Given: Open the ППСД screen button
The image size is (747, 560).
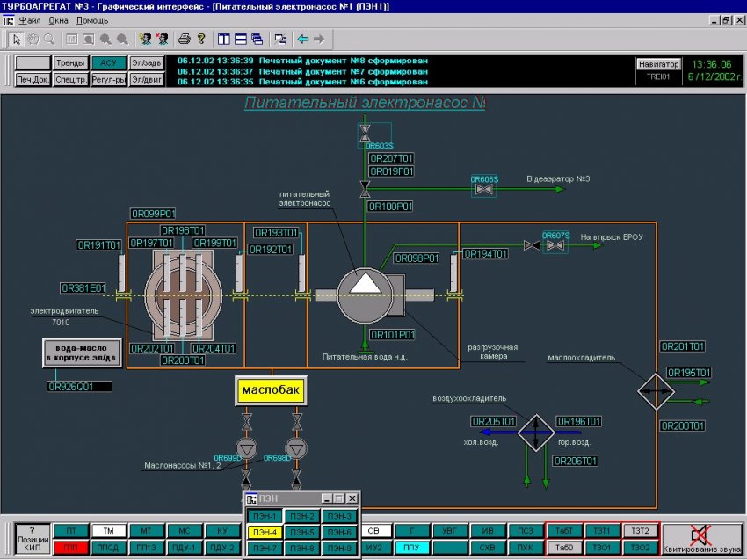Looking at the screenshot, I should (x=109, y=547).
